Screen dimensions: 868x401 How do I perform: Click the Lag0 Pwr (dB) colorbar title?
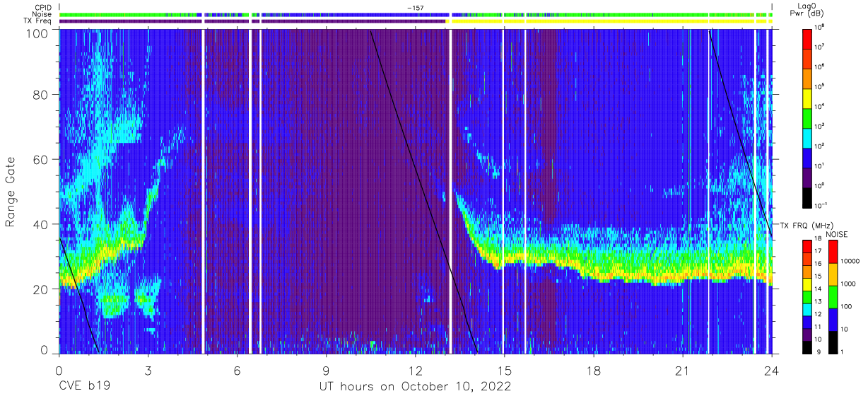tap(807, 11)
